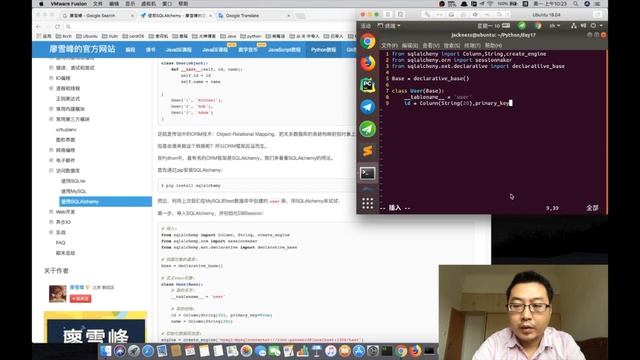The image size is (640, 360).
Task: Open iTunes from the macOS dock
Action: tap(331, 351)
